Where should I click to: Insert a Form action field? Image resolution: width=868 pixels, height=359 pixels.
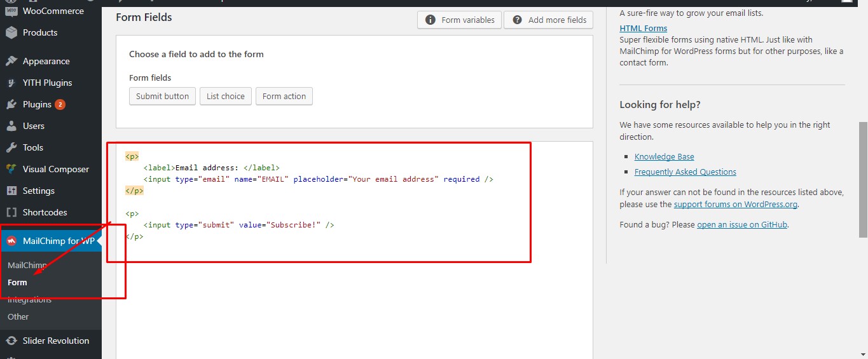coord(284,97)
